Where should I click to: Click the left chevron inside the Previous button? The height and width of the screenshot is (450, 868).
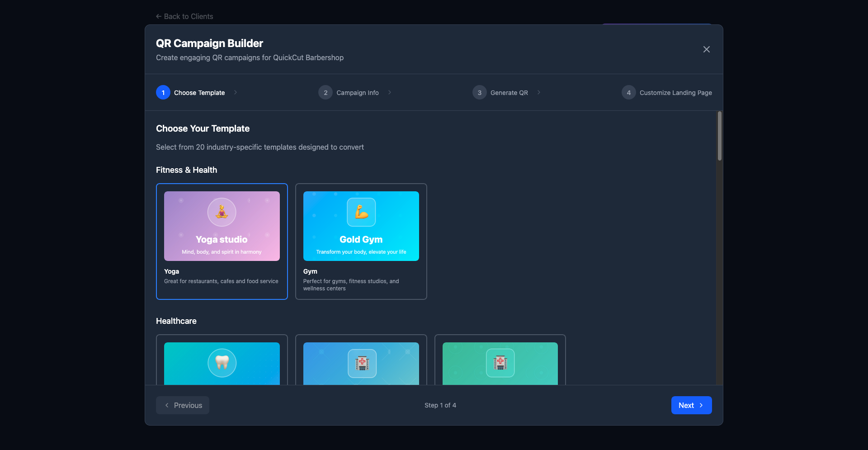pos(167,405)
